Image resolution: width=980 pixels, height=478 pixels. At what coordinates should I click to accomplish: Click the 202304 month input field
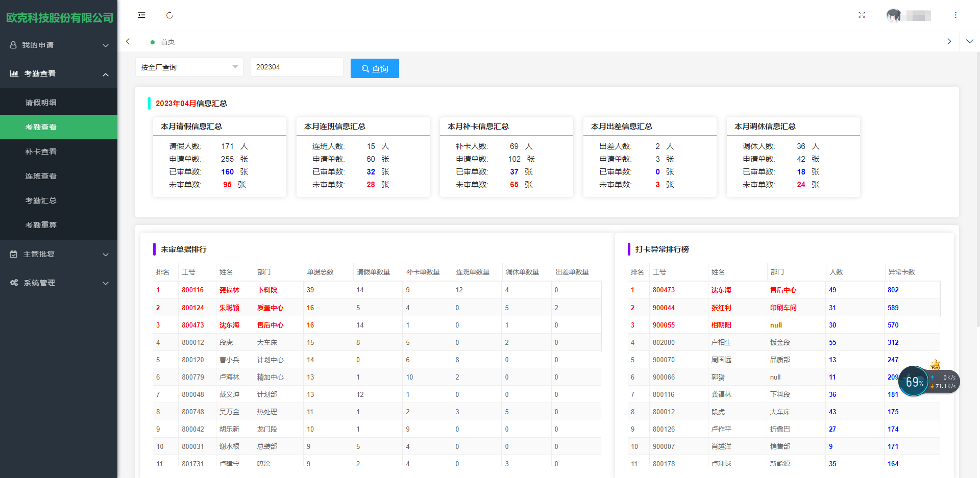pyautogui.click(x=297, y=67)
